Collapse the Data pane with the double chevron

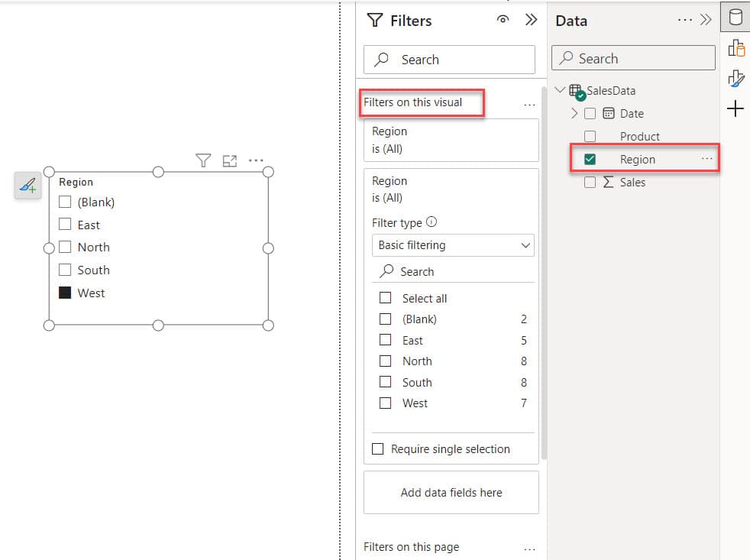[x=706, y=20]
